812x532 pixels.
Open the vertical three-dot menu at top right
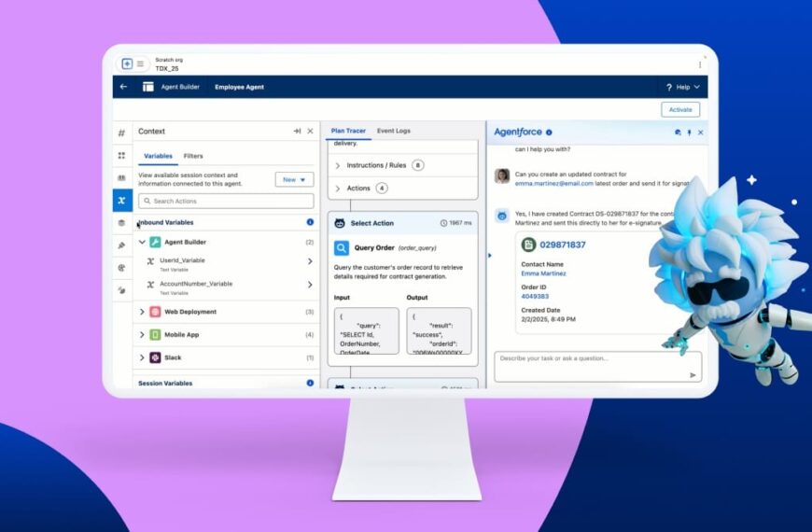point(700,64)
